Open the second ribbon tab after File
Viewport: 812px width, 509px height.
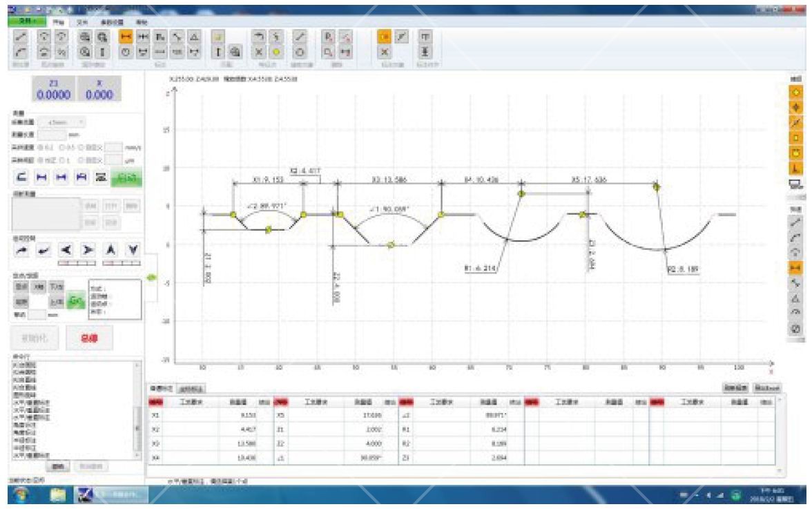82,22
